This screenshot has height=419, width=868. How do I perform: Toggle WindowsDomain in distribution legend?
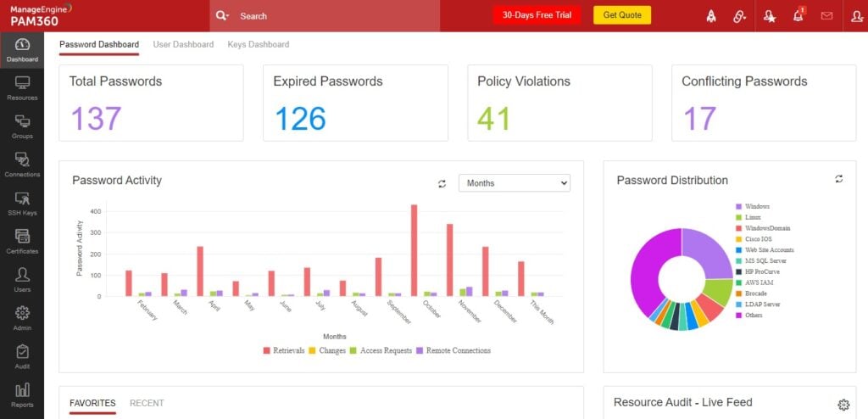[763, 228]
